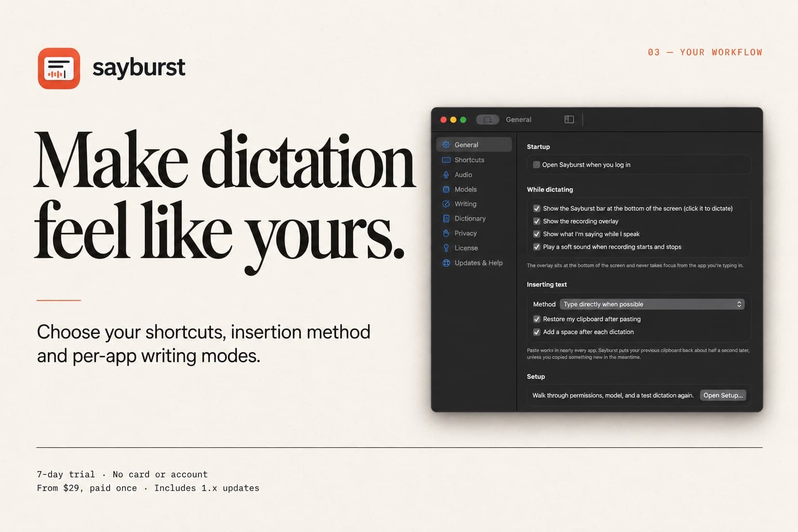Disable Play a soft sound when recording starts

pyautogui.click(x=537, y=247)
